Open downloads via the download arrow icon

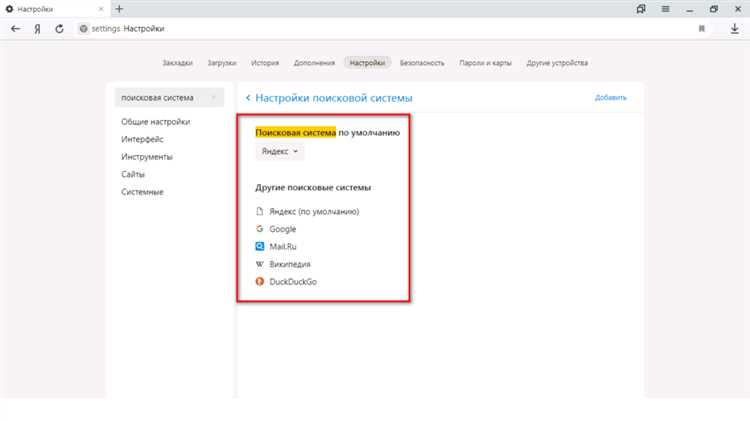(734, 29)
